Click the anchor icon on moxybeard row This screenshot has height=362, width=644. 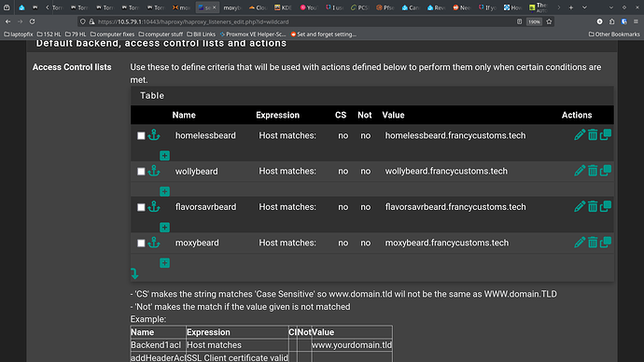[x=154, y=243]
